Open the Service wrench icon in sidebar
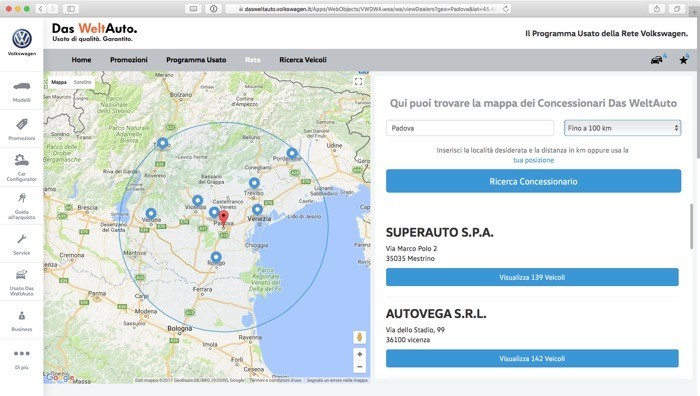 [x=21, y=239]
